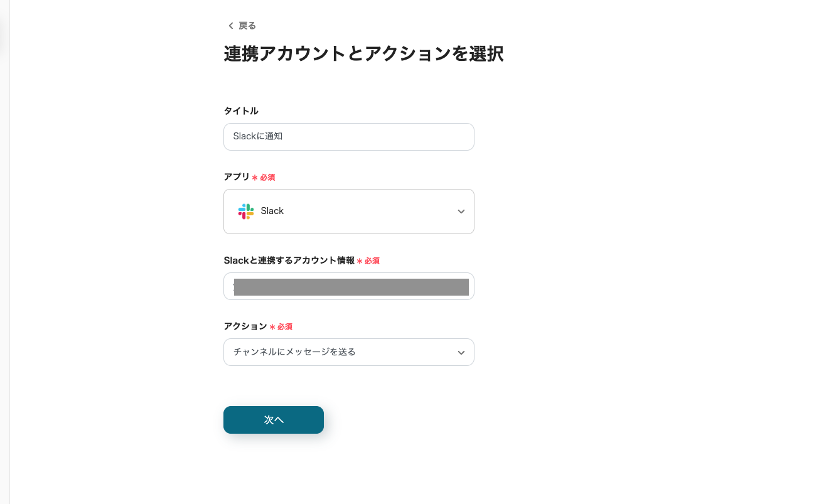Click the 必須 marker beside アクション

click(284, 327)
